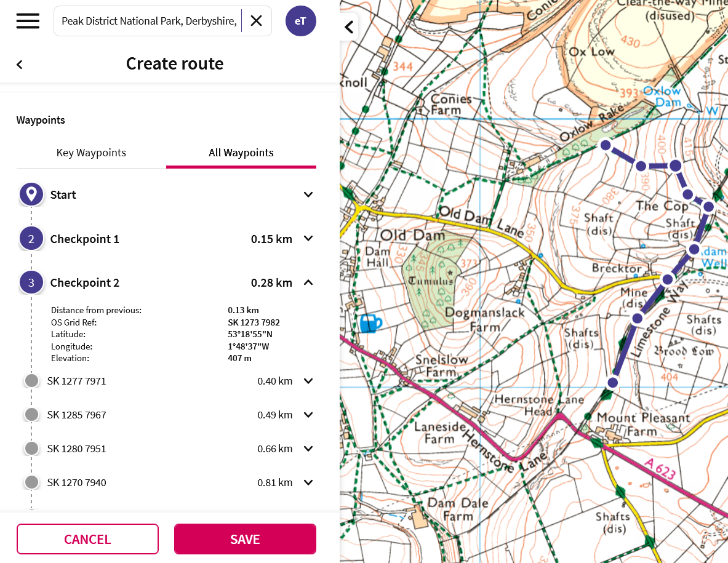The width and height of the screenshot is (728, 563).
Task: Select the Checkpoint 1 numbered marker icon
Action: click(31, 238)
